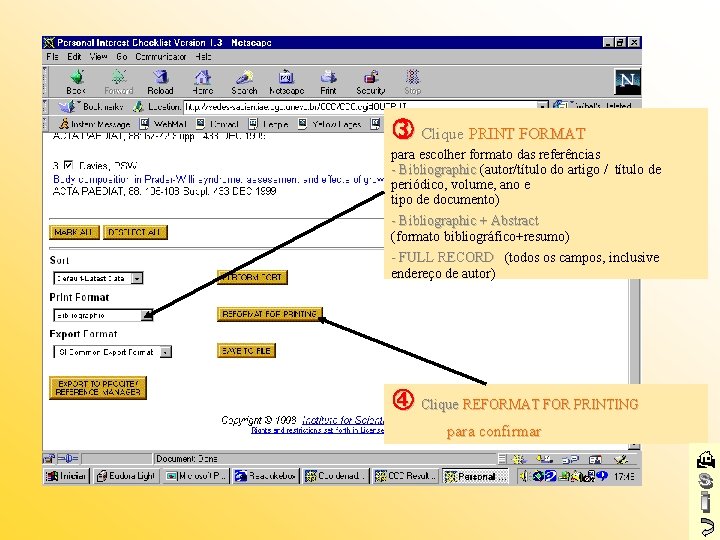Print the page using Print icon
Image resolution: width=720 pixels, height=540 pixels.
click(328, 82)
